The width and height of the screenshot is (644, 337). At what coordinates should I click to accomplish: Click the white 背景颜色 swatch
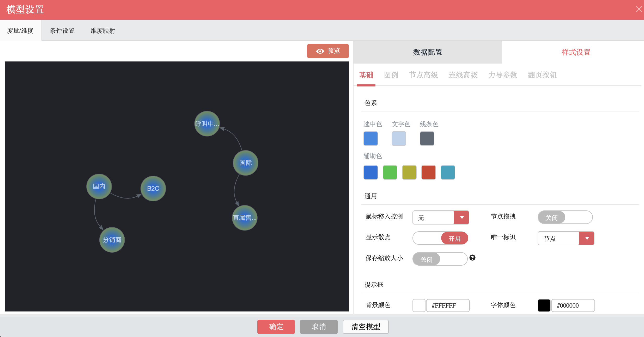pyautogui.click(x=419, y=305)
